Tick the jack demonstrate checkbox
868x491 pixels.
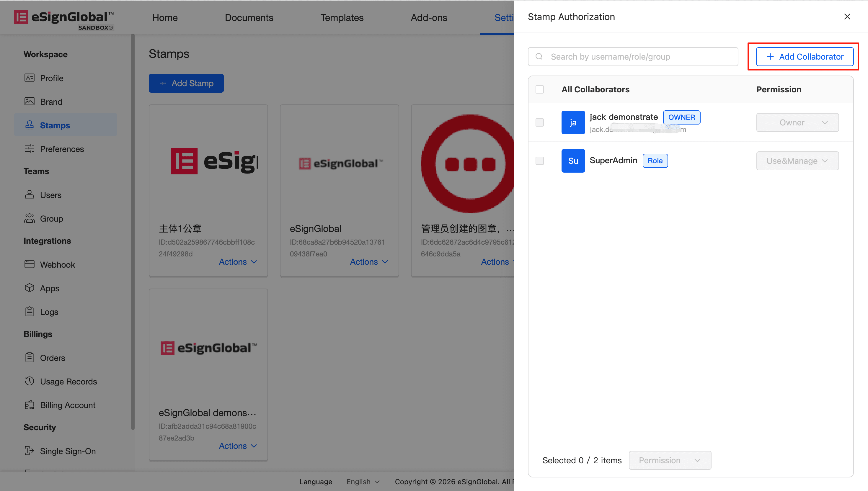(x=539, y=122)
